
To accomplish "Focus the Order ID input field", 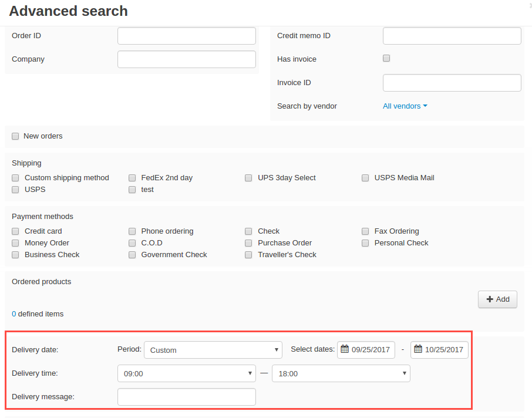I will click(187, 36).
